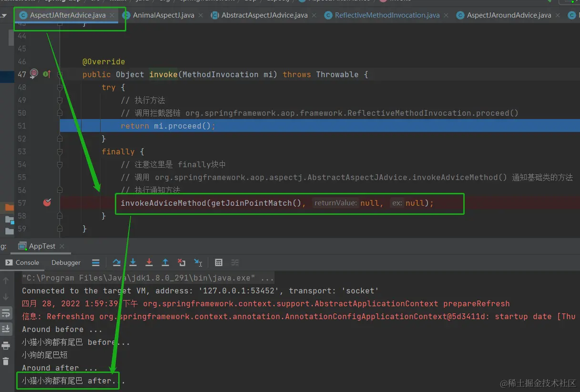Toggle Soft-Wrap in the console
The width and height of the screenshot is (580, 392).
6,313
